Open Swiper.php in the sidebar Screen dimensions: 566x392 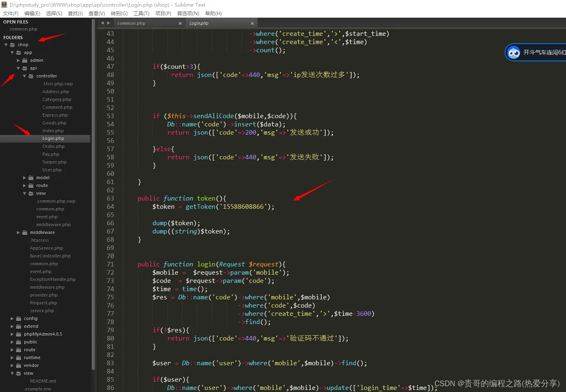[x=54, y=162]
